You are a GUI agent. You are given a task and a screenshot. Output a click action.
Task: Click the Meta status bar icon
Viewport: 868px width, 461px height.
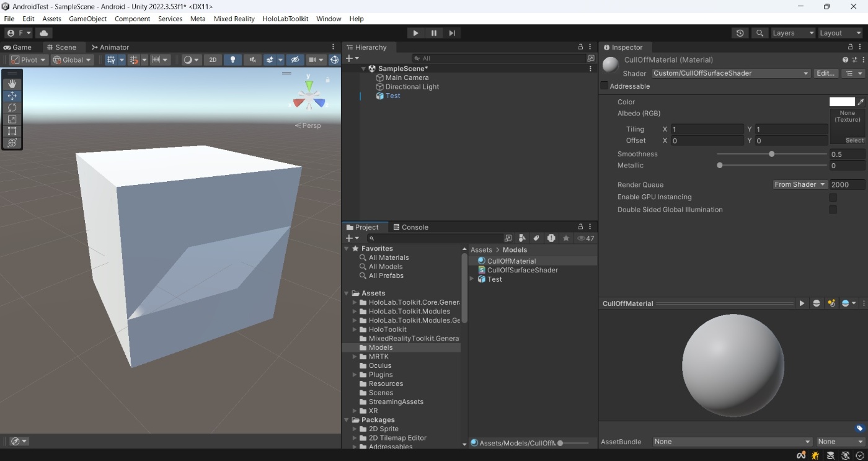pyautogui.click(x=801, y=455)
